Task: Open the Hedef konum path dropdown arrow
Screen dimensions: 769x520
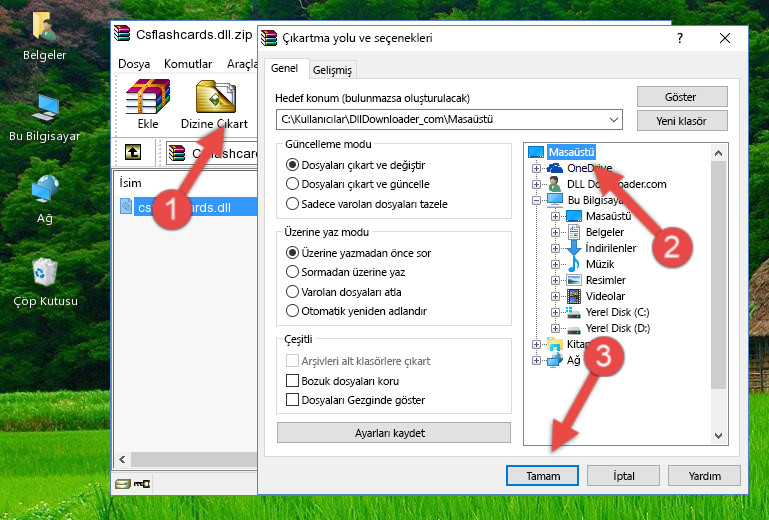Action: (x=614, y=120)
